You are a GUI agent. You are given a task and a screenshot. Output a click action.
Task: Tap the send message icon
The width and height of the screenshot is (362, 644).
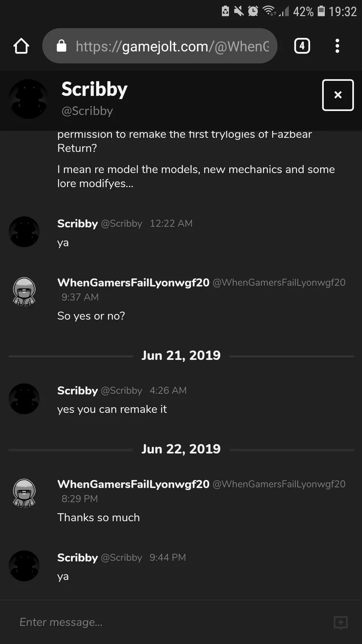click(341, 623)
